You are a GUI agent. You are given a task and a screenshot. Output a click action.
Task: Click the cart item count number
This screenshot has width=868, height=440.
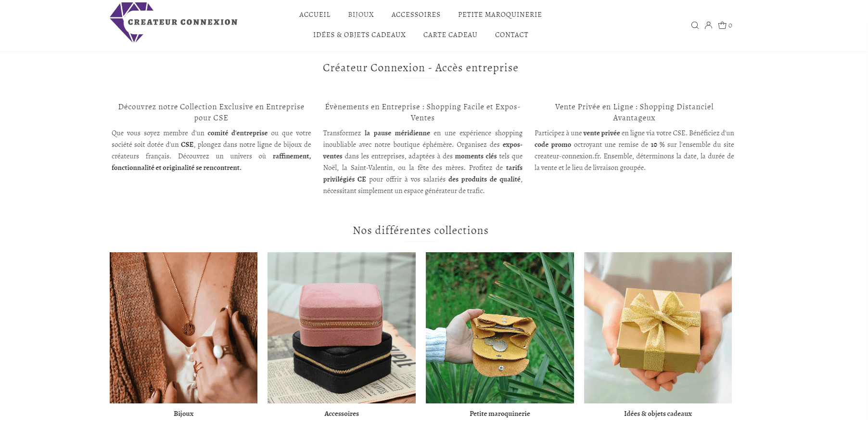730,26
